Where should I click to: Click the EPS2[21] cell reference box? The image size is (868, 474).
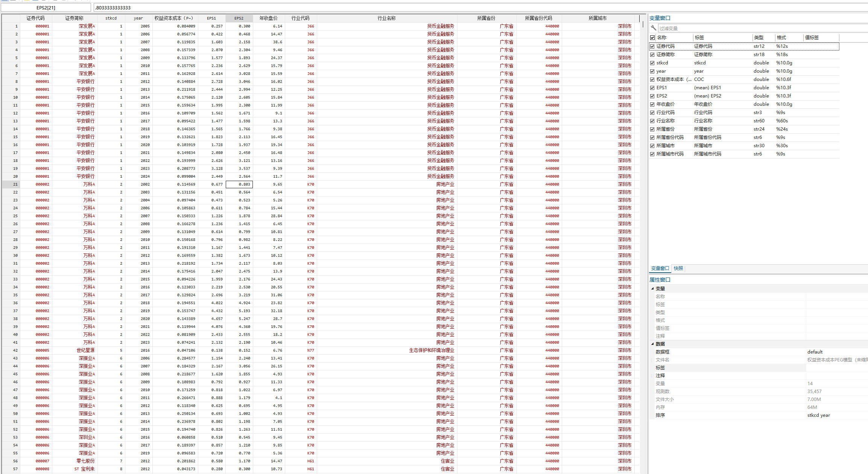(46, 8)
